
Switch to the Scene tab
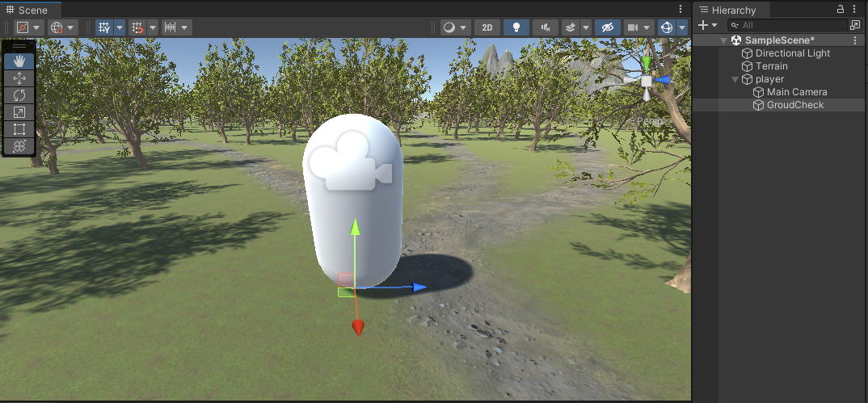click(x=27, y=10)
